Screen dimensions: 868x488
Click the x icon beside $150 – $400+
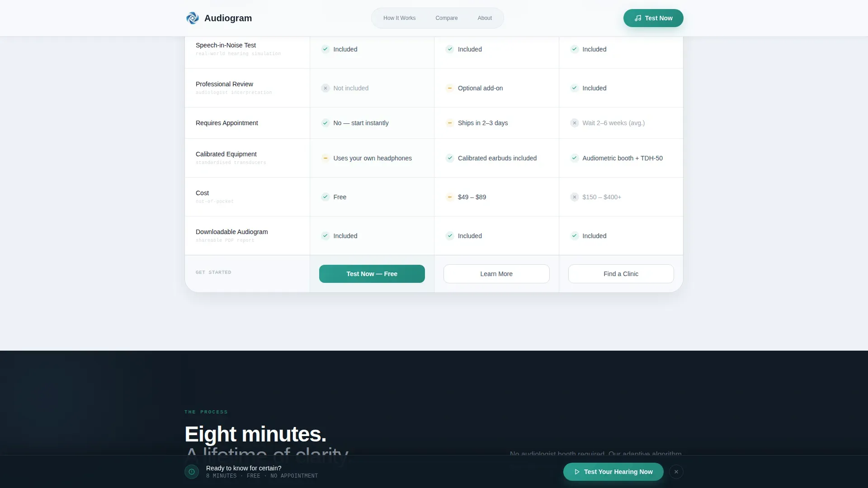click(575, 197)
